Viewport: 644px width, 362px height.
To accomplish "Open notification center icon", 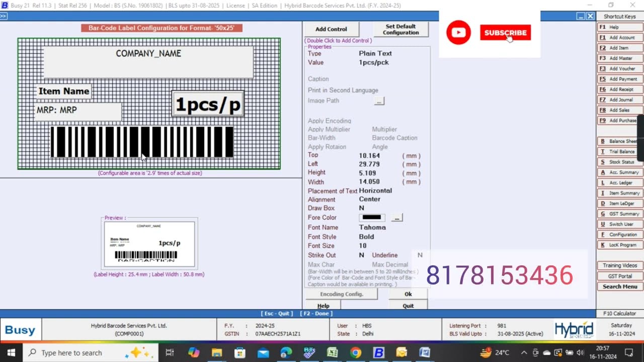I will click(629, 352).
